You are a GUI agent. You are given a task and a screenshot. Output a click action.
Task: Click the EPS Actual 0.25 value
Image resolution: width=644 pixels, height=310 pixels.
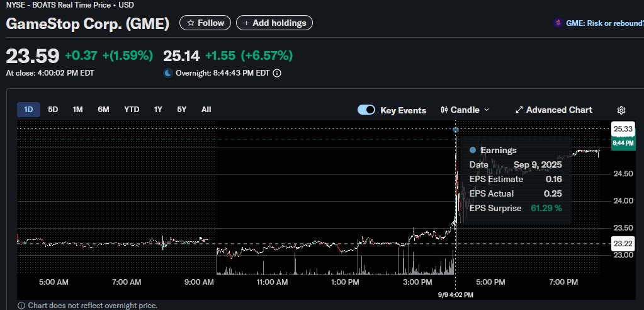(553, 193)
